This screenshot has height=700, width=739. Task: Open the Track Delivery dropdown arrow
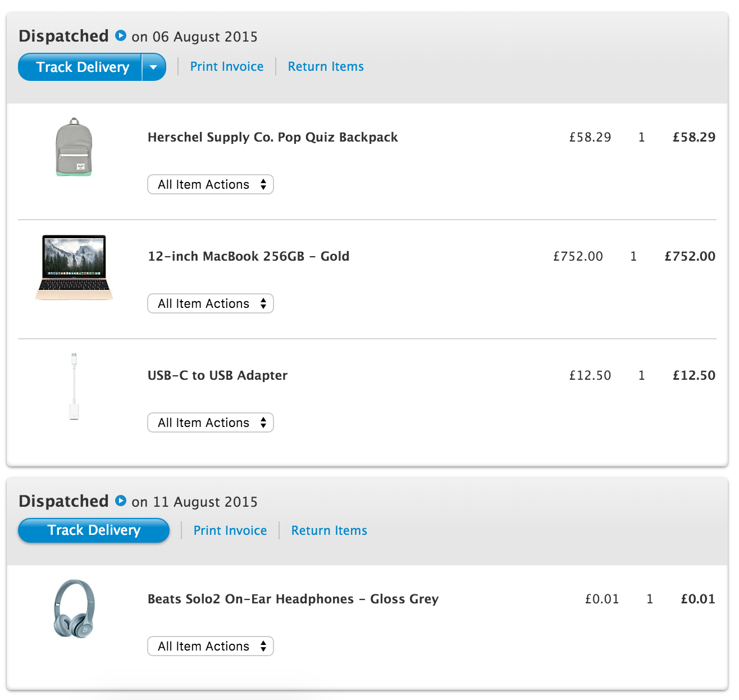pos(153,67)
